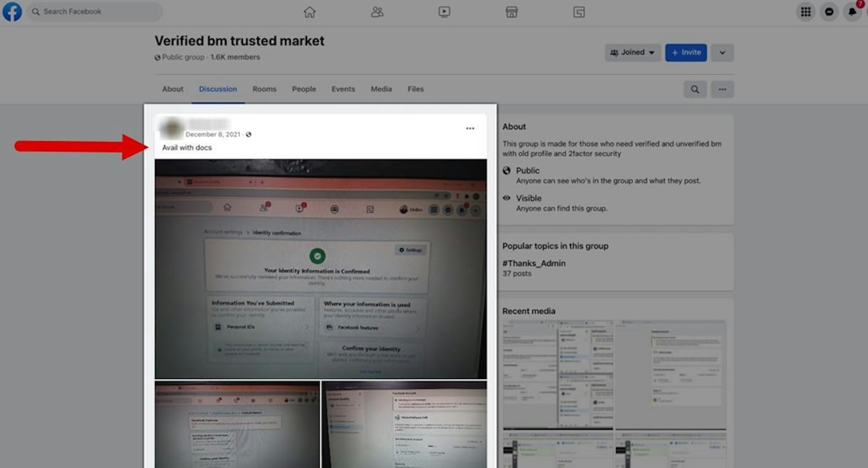Click the Search Facebook field
868x468 pixels.
pos(95,12)
